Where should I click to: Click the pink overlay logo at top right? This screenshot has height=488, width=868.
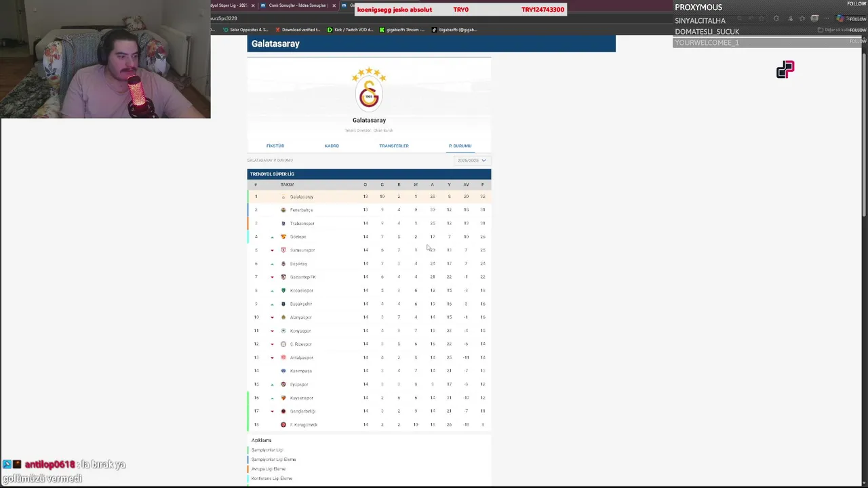click(785, 70)
